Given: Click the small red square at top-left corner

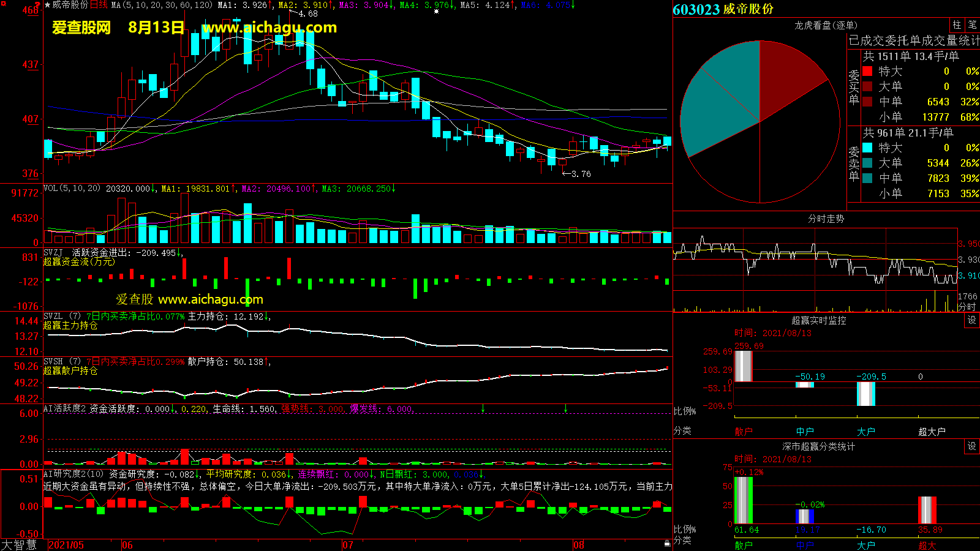Looking at the screenshot, I should click(3, 4).
